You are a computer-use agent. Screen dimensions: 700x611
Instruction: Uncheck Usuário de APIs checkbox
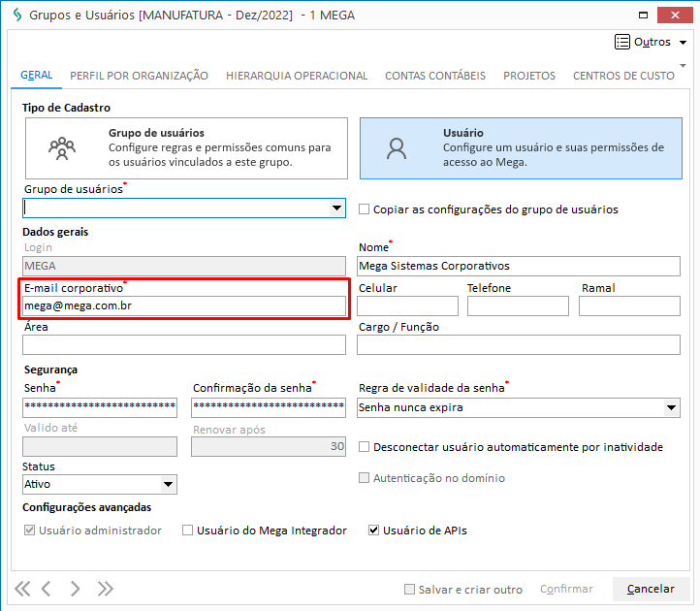click(x=373, y=531)
